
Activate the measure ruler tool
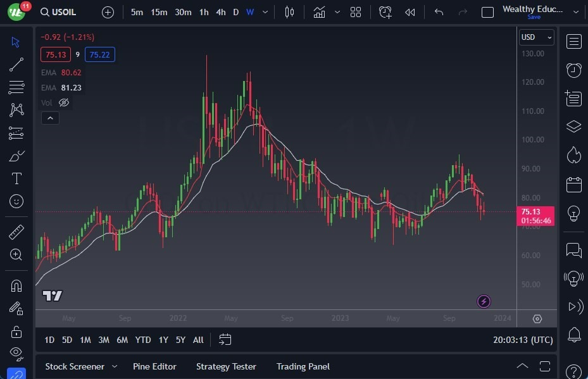16,232
